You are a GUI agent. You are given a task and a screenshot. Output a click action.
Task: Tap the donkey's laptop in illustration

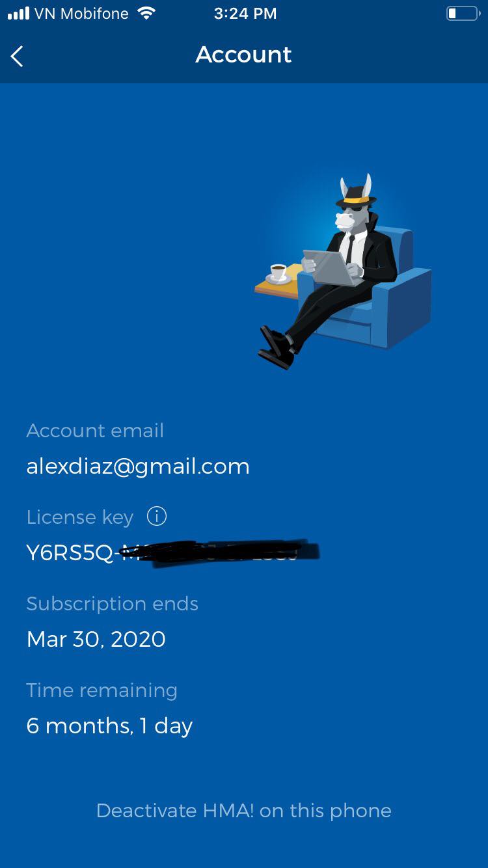pyautogui.click(x=332, y=267)
